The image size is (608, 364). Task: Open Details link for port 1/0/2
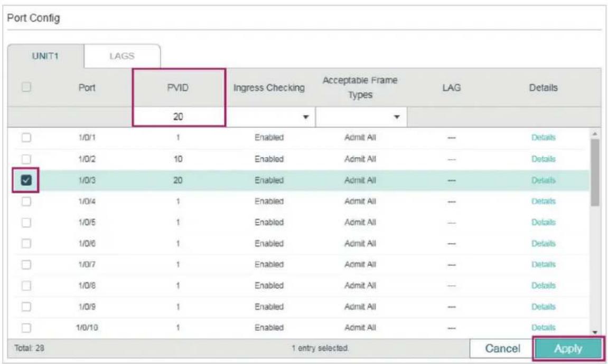point(543,159)
